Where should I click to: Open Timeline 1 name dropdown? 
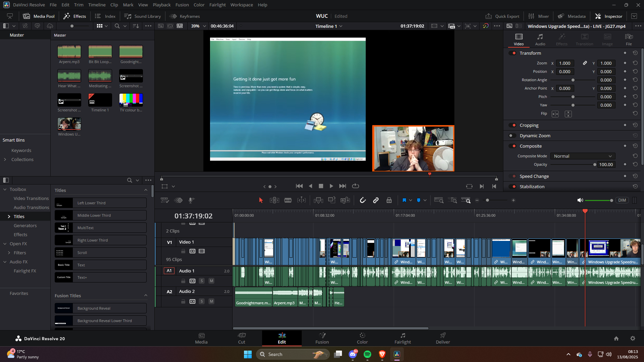pyautogui.click(x=329, y=26)
